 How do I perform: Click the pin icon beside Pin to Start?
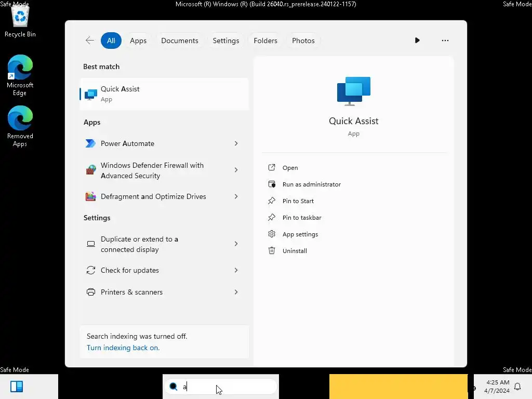click(271, 201)
